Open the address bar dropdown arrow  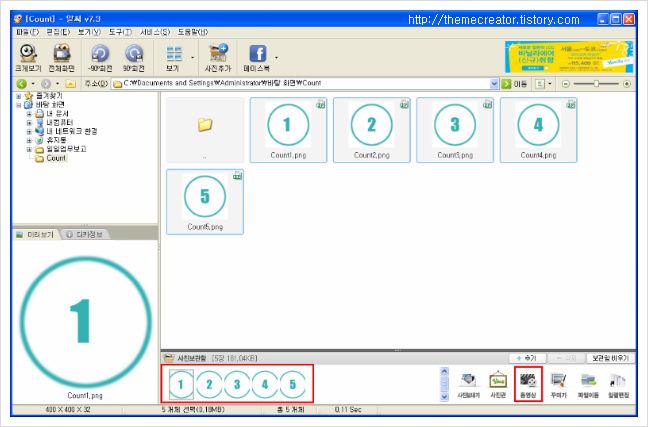click(x=494, y=83)
